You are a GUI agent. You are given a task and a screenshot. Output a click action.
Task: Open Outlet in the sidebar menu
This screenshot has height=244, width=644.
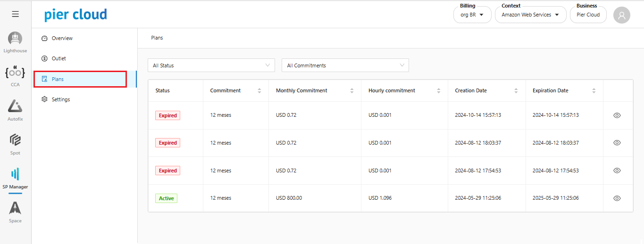pos(59,58)
